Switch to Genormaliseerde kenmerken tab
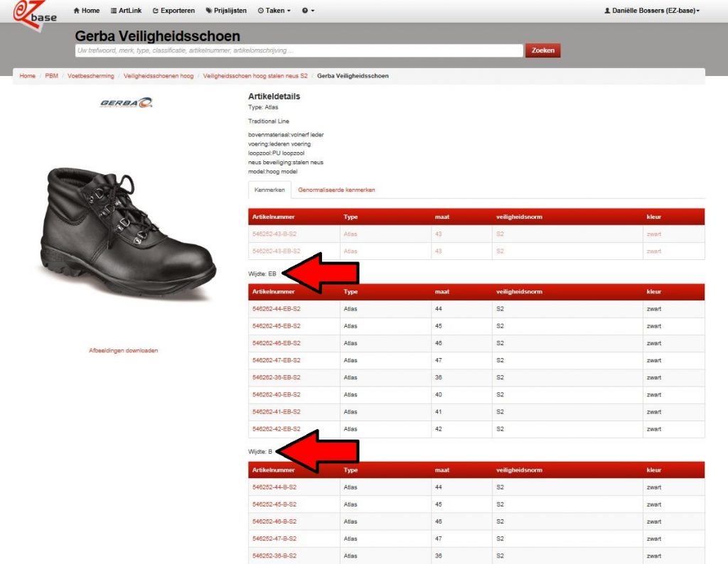Viewport: 728px width, 564px height. point(336,190)
